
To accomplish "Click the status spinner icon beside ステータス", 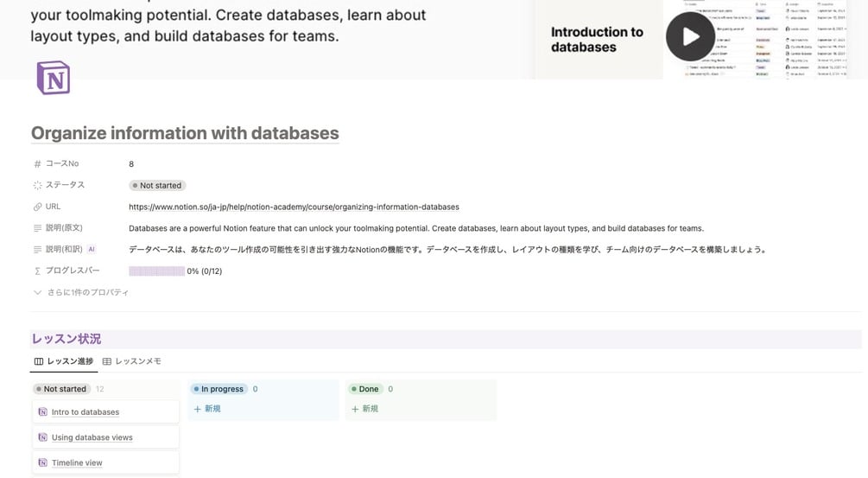I will click(x=37, y=185).
